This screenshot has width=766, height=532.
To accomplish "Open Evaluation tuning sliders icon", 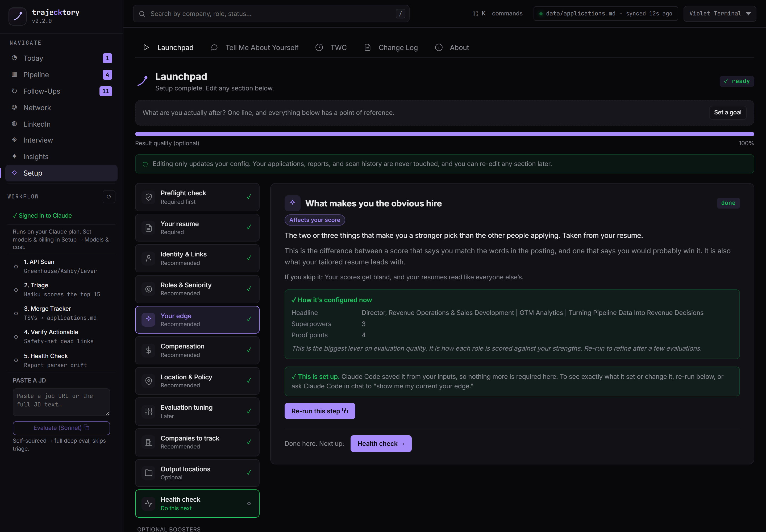I will point(149,412).
